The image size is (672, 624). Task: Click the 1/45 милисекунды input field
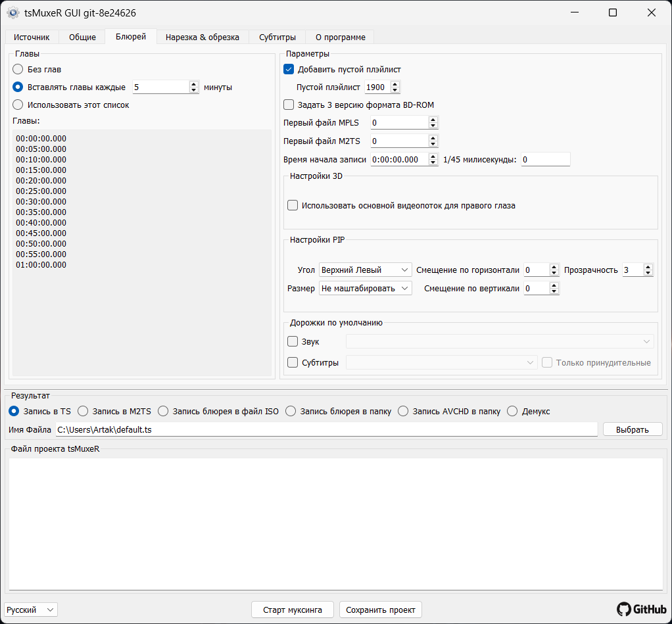[546, 159]
